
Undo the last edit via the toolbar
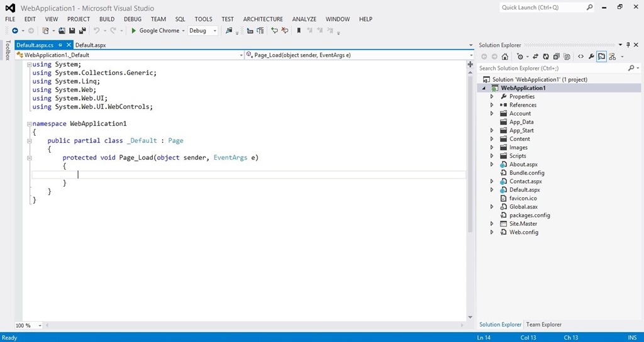[96, 31]
